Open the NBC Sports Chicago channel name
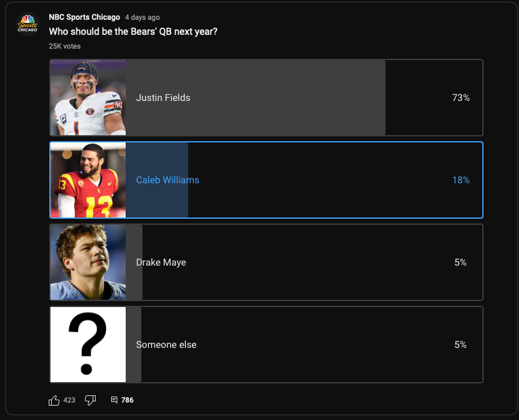This screenshot has height=420, width=519. point(84,17)
